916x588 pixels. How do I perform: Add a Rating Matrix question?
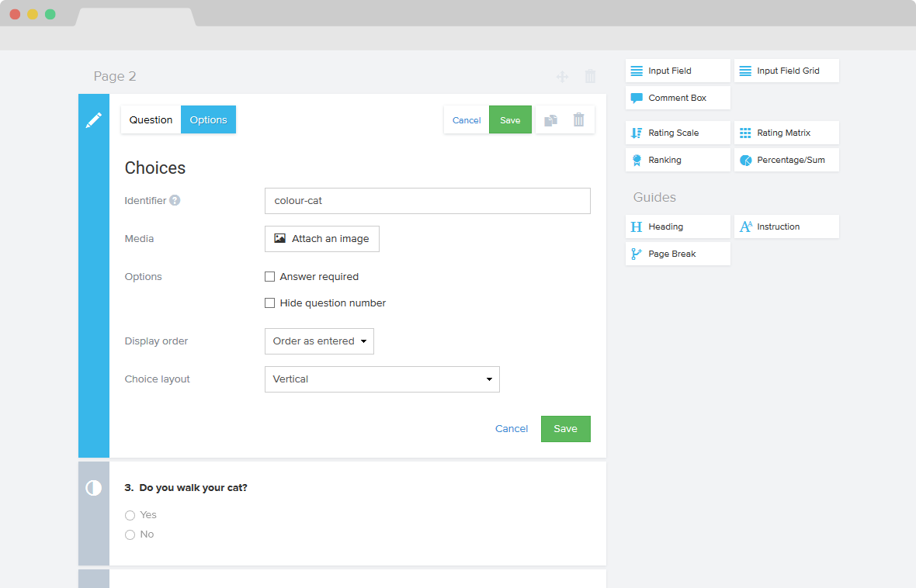(786, 133)
